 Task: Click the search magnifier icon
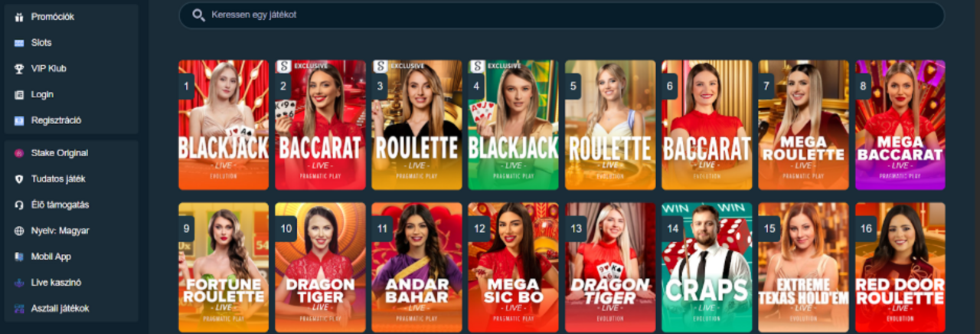coord(198,15)
